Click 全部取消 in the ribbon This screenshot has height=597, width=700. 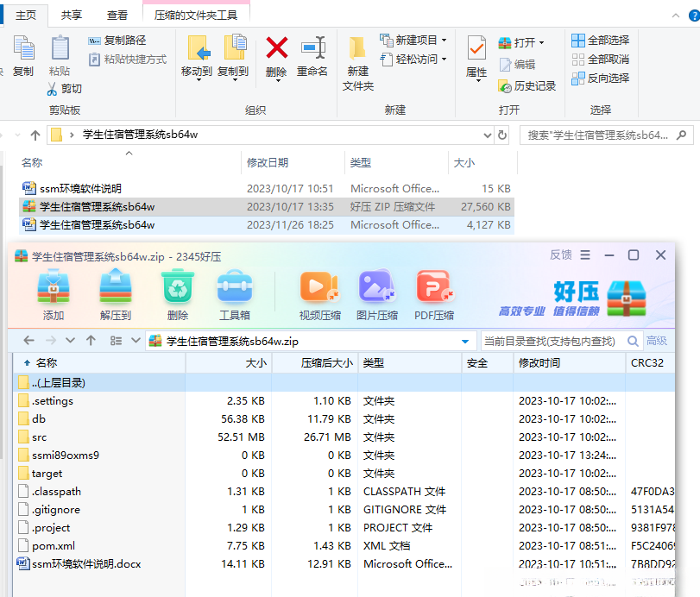coord(601,60)
